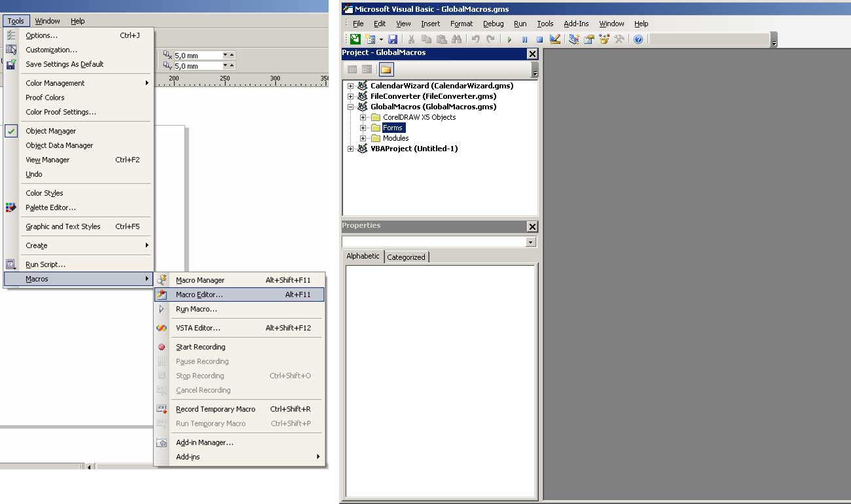851x504 pixels.
Task: Click the Insert UserForm icon
Action: point(370,39)
